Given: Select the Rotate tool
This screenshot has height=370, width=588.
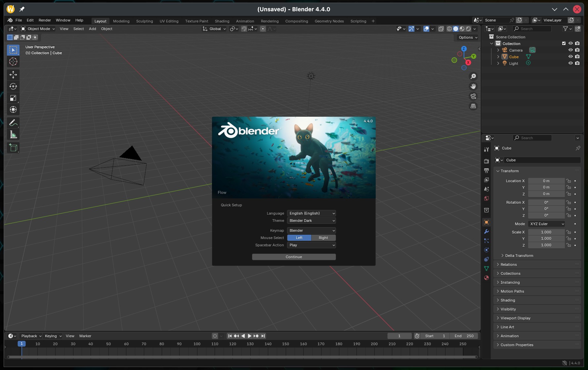Looking at the screenshot, I should 13,86.
